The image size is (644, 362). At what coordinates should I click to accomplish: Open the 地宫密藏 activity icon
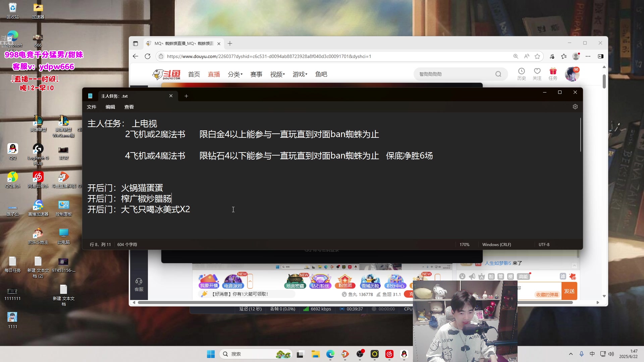[x=295, y=281]
